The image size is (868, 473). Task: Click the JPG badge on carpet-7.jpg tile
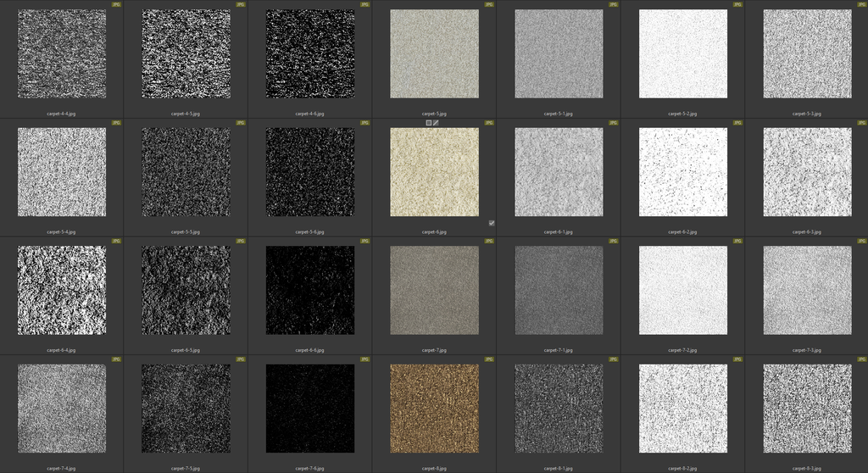click(x=489, y=241)
